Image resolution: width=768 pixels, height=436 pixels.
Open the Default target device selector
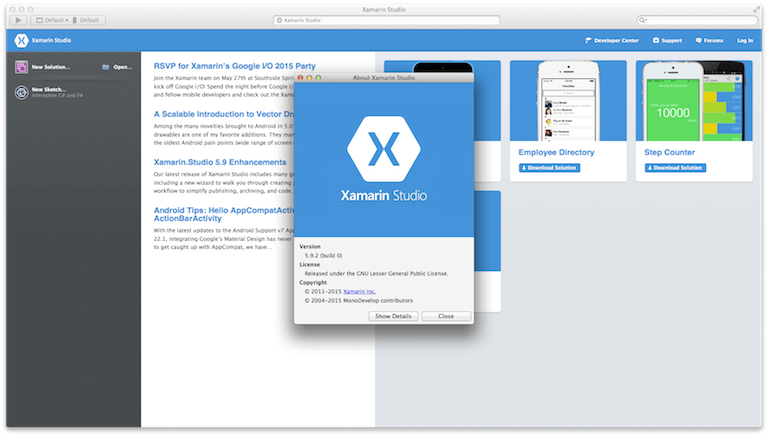point(89,19)
